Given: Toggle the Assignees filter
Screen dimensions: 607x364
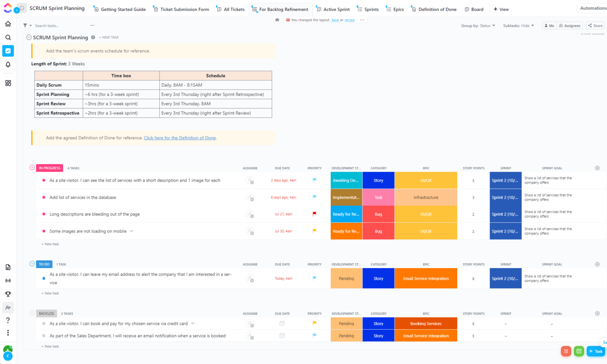Looking at the screenshot, I should point(569,25).
